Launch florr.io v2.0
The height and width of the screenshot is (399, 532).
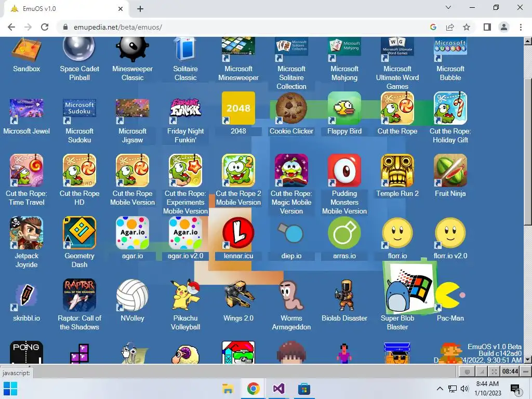450,233
